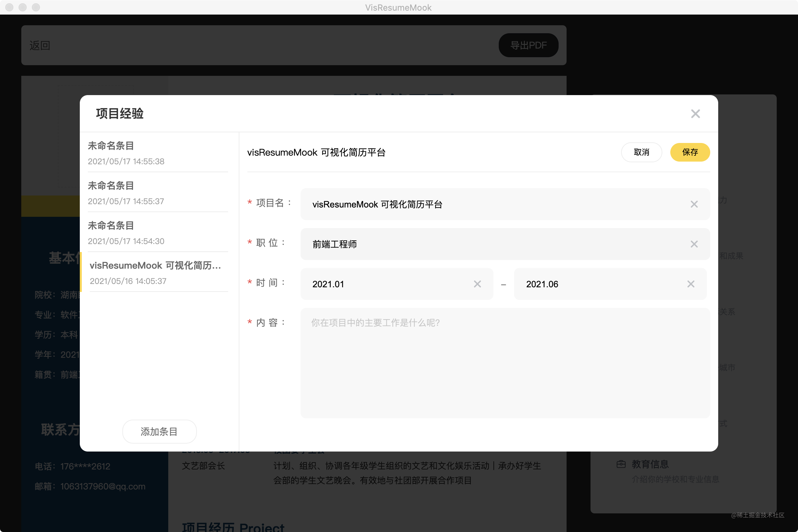Click the 教育信息 briefcase icon
Image resolution: width=798 pixels, height=532 pixels.
pos(620,464)
